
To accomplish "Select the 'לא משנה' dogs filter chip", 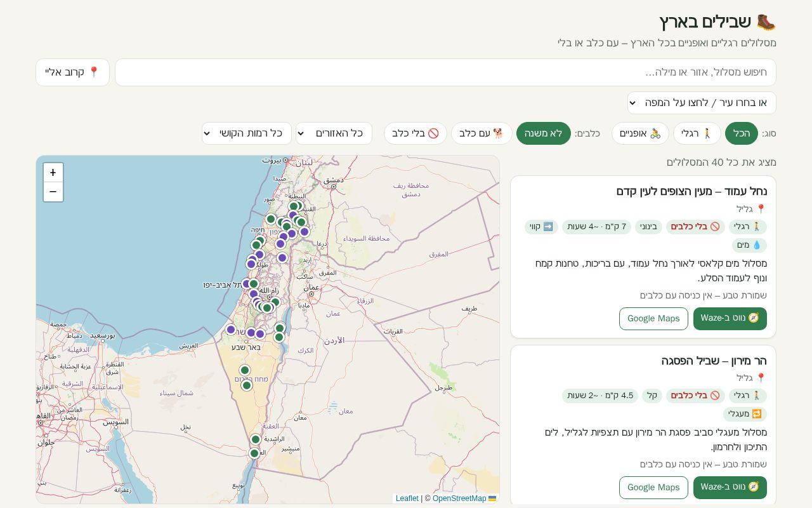I will [x=544, y=133].
